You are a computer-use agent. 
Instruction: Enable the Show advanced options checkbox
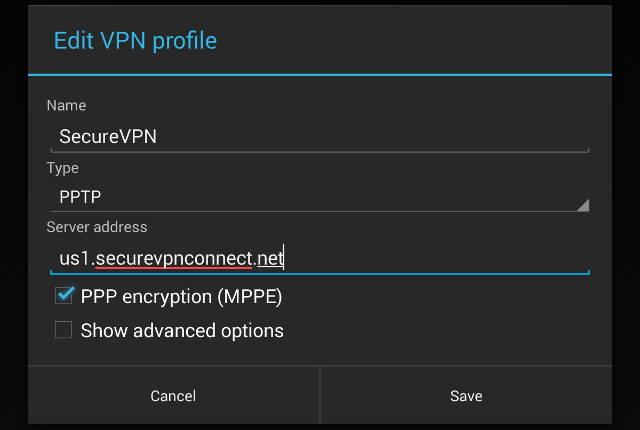tap(64, 330)
